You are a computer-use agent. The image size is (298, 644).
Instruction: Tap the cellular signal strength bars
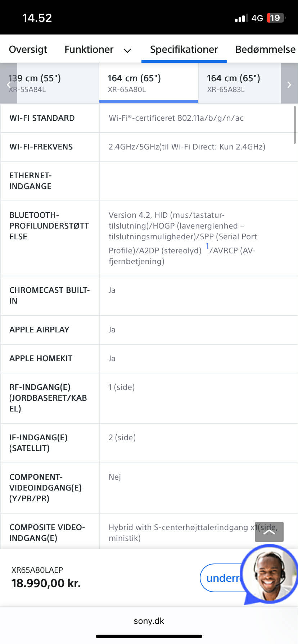[x=241, y=18]
